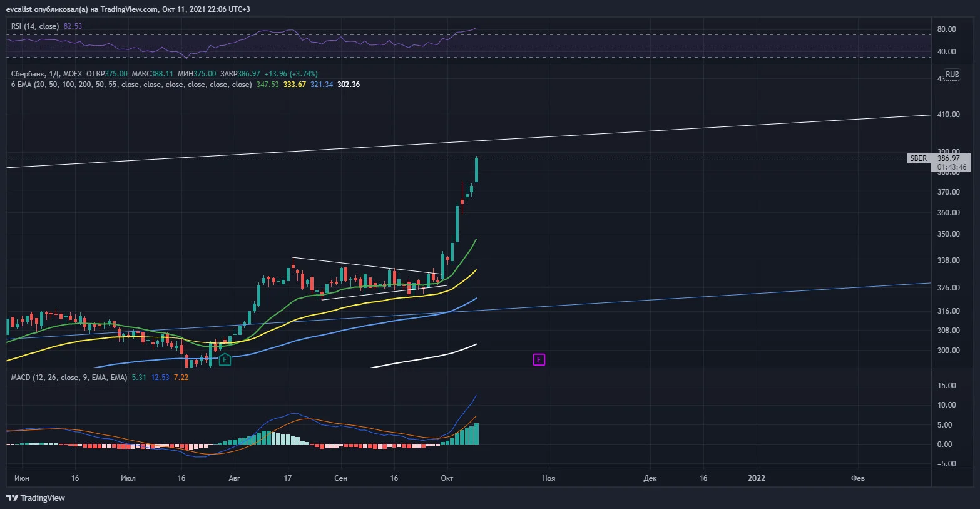Open the TradingView logo link
The image size is (980, 509).
36,498
